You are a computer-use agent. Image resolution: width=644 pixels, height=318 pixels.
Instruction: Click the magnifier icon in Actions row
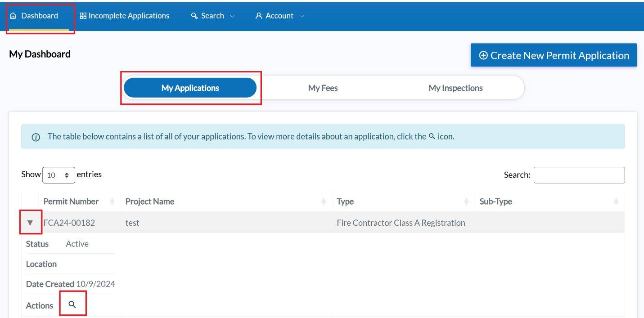[72, 305]
